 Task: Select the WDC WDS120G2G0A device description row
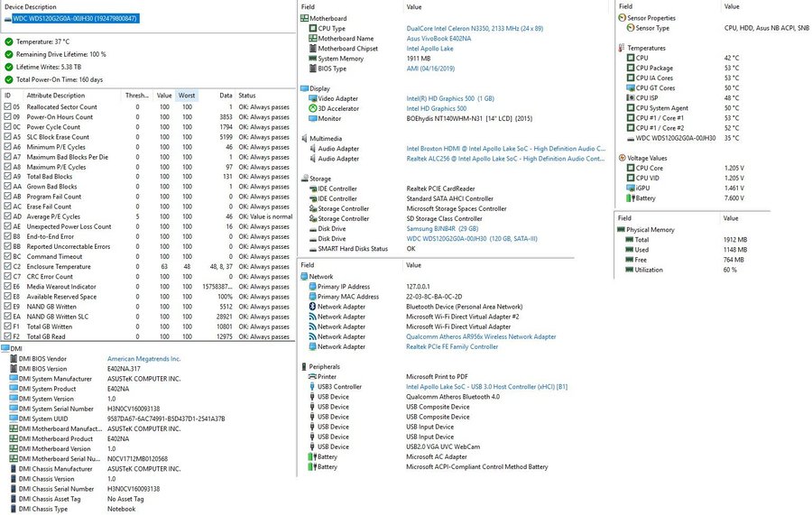pos(74,18)
